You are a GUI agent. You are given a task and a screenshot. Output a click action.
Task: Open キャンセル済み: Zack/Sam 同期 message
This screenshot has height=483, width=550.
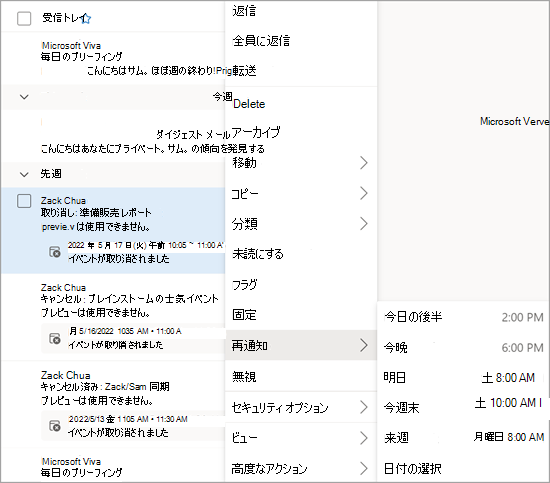click(x=113, y=404)
